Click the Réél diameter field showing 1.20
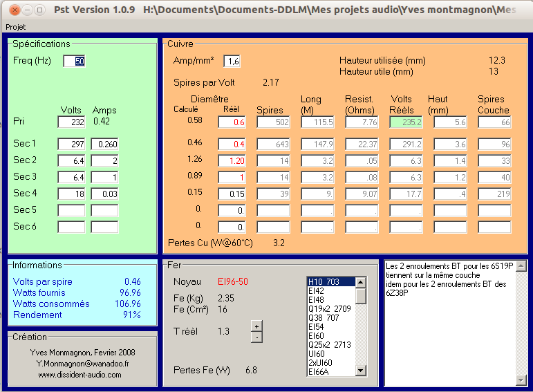This screenshot has height=392, width=533. pyautogui.click(x=232, y=161)
